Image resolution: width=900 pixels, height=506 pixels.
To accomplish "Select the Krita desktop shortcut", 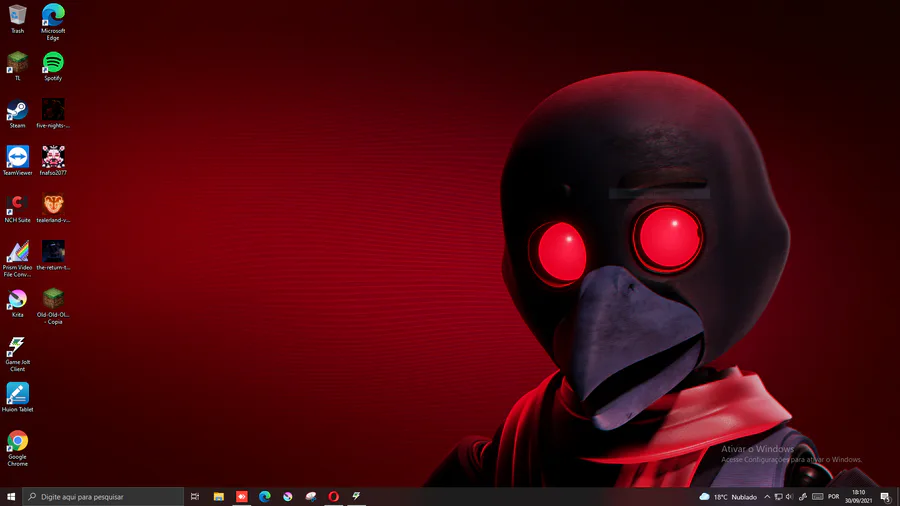I will pyautogui.click(x=17, y=303).
